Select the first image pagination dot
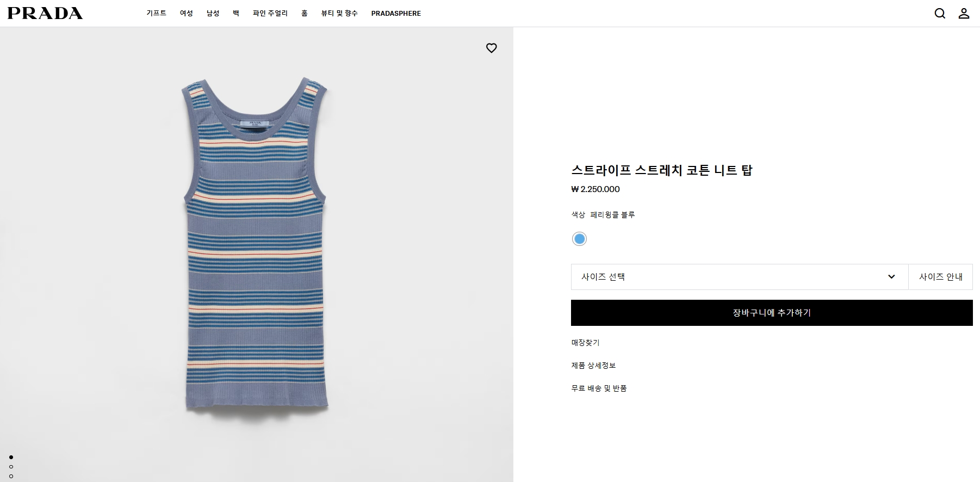The image size is (980, 482). pos(11,457)
